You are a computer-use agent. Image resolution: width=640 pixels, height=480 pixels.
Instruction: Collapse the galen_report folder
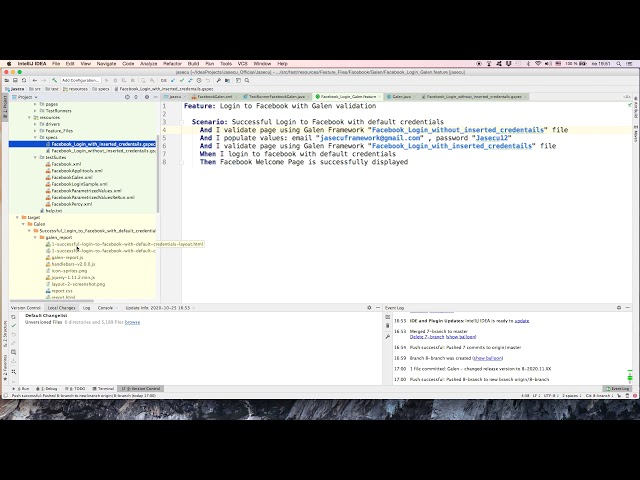coord(36,238)
